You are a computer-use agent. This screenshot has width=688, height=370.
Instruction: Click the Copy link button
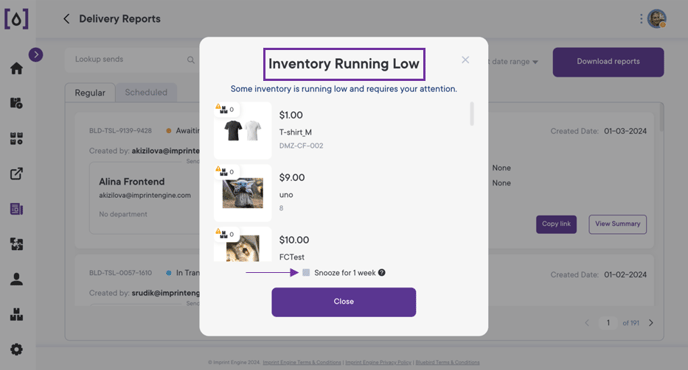point(556,224)
